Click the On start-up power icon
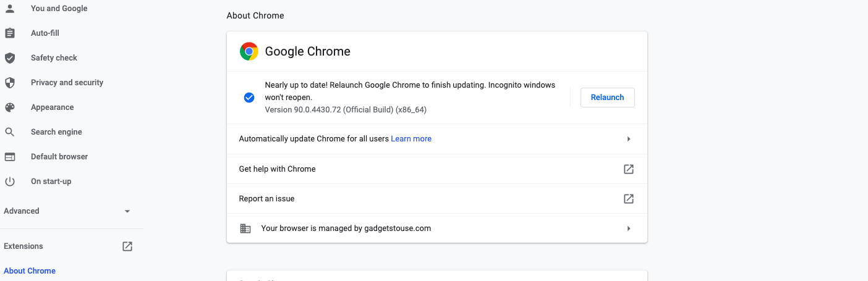This screenshot has width=868, height=281. [9, 182]
